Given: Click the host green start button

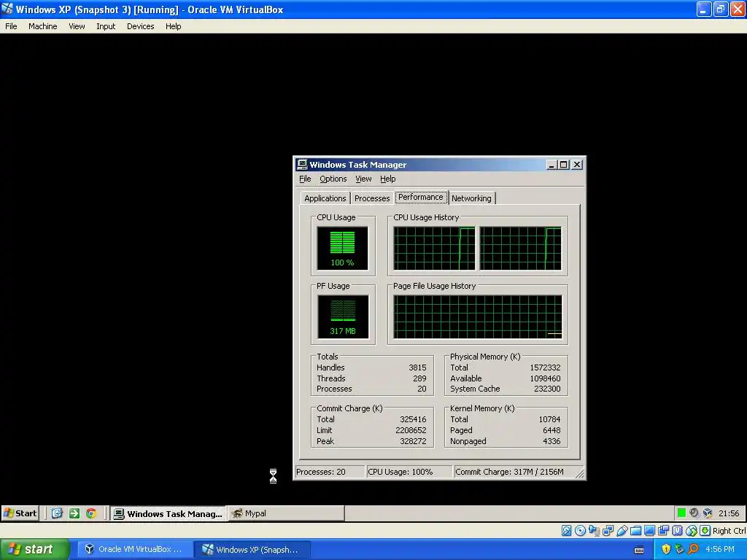Looking at the screenshot, I should [x=34, y=549].
